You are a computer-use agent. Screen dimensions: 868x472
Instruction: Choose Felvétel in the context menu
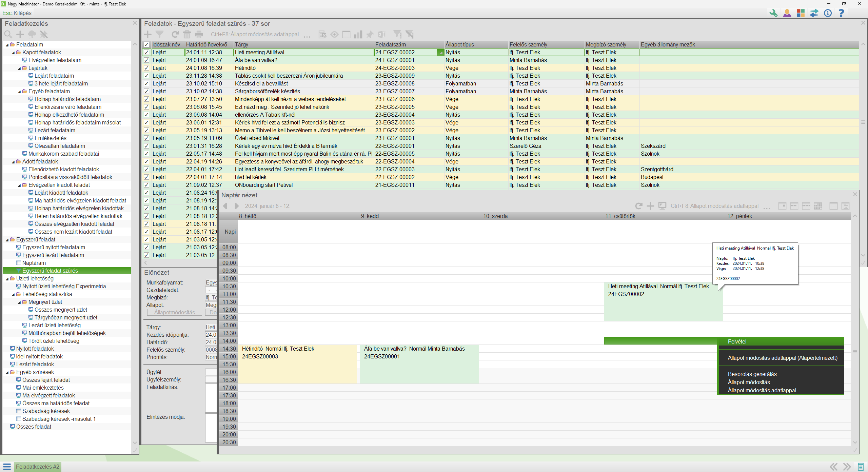tap(737, 341)
